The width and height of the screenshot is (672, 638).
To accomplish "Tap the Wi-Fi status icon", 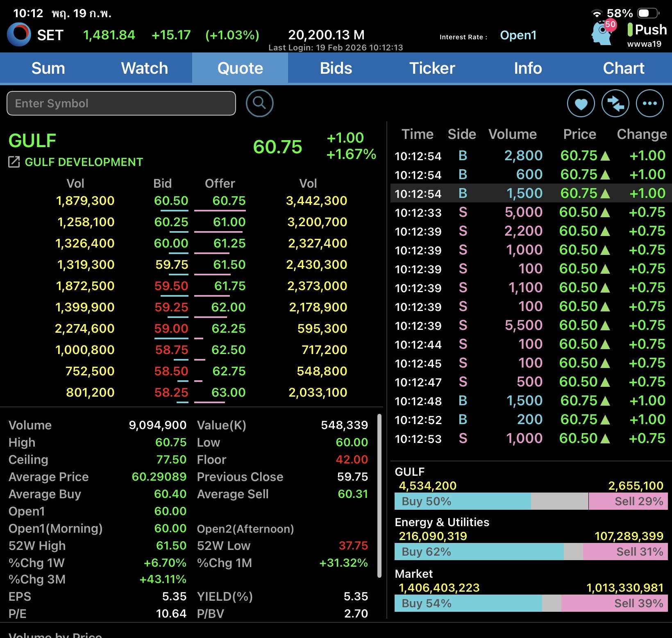I will click(597, 13).
